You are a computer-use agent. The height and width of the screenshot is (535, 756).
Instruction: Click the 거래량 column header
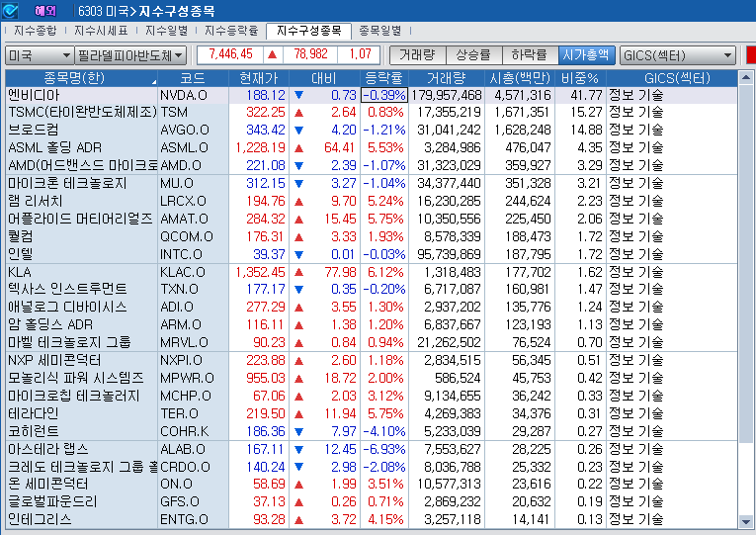tap(446, 78)
